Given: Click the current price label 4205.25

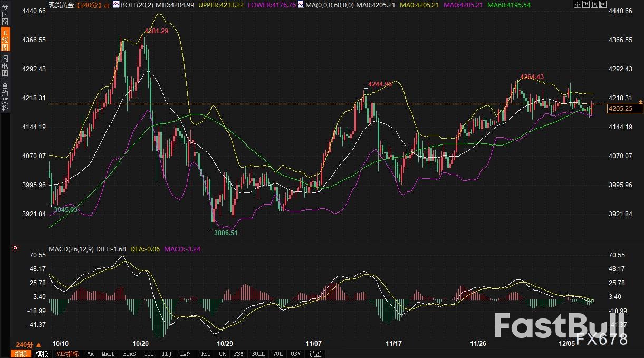Looking at the screenshot, I should (626, 109).
